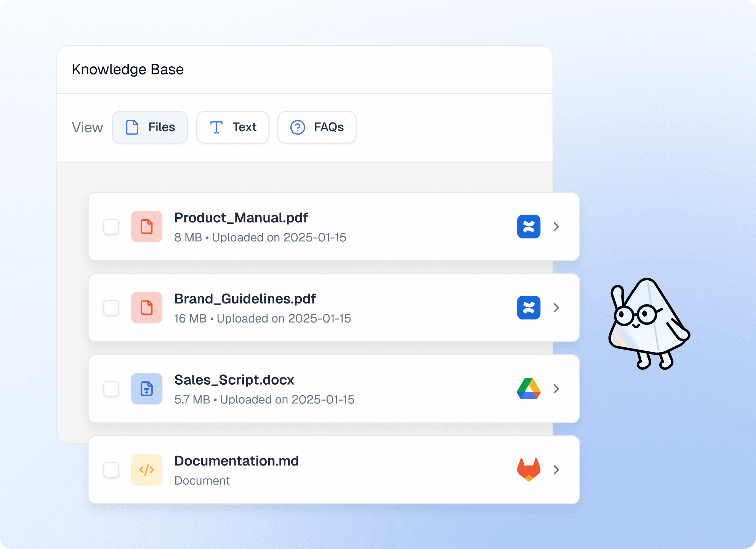756x549 pixels.
Task: Check the Product_Manual.pdf checkbox
Action: [x=111, y=226]
